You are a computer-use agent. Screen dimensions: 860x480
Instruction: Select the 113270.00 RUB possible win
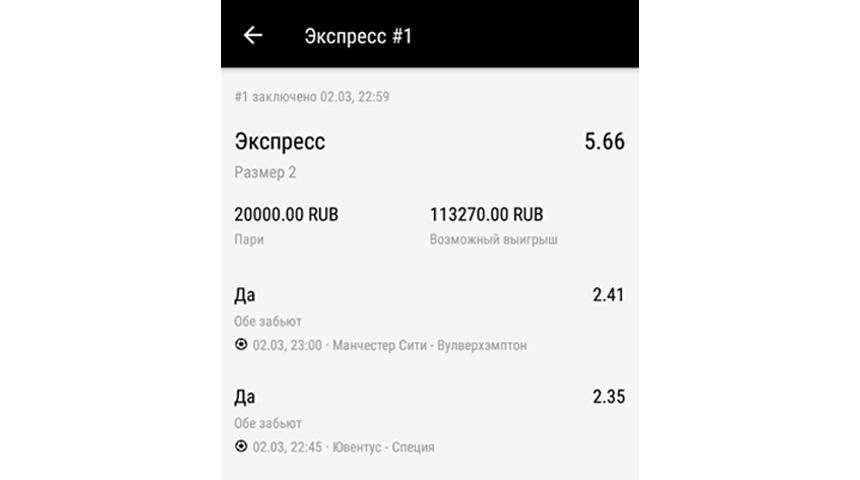click(486, 214)
